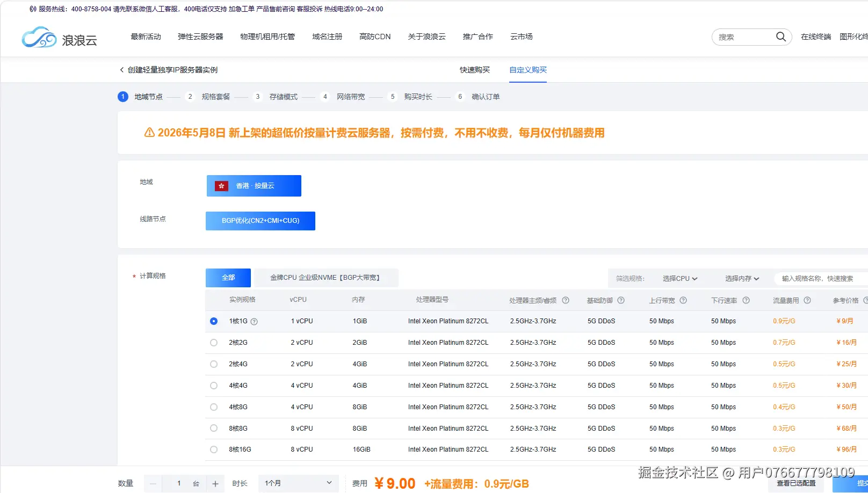Open the help icon for 处理器主频/睿频
This screenshot has width=868, height=493.
click(x=566, y=300)
